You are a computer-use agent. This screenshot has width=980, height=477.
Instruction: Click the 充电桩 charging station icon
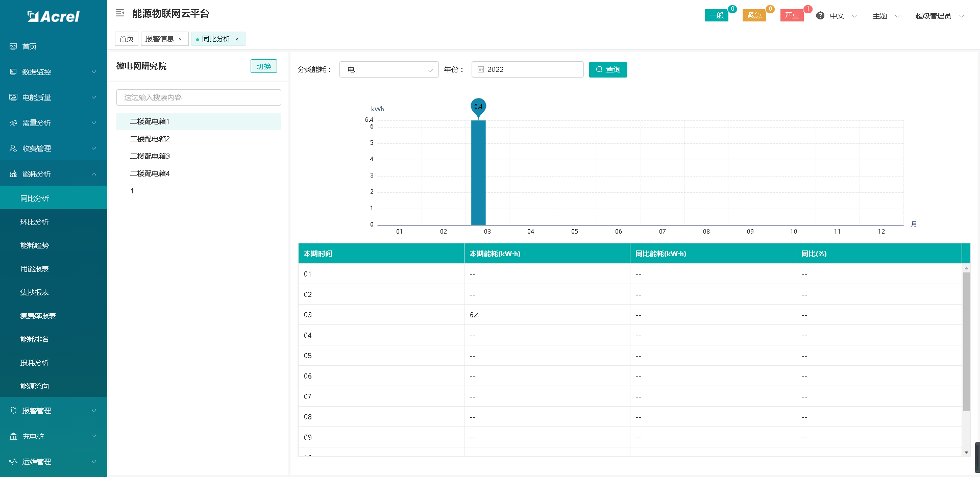pos(13,436)
